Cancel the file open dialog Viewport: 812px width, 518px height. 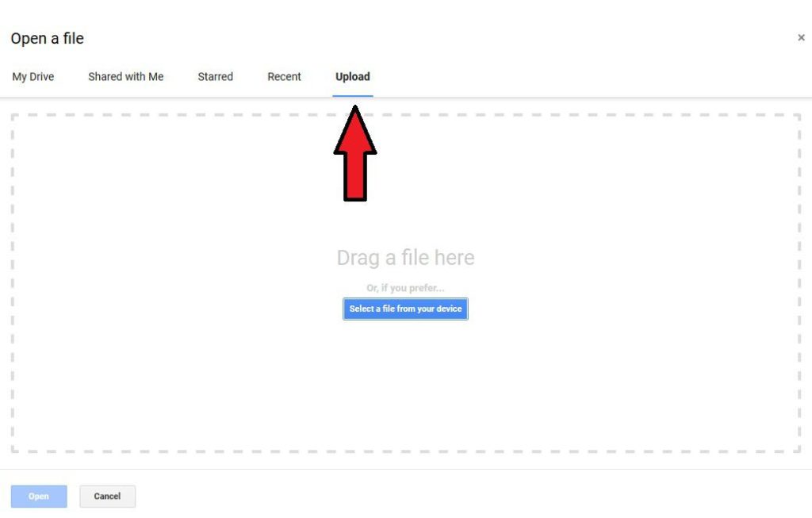(107, 497)
